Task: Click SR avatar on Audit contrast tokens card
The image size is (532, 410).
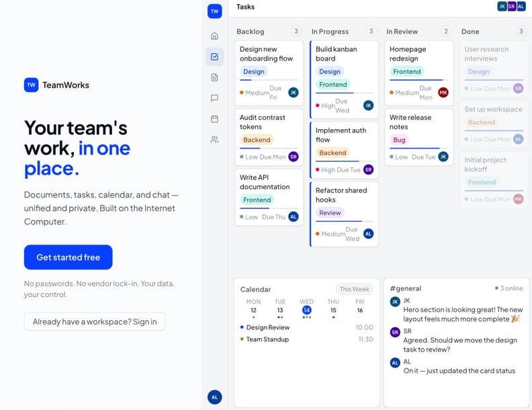Action: [x=294, y=157]
